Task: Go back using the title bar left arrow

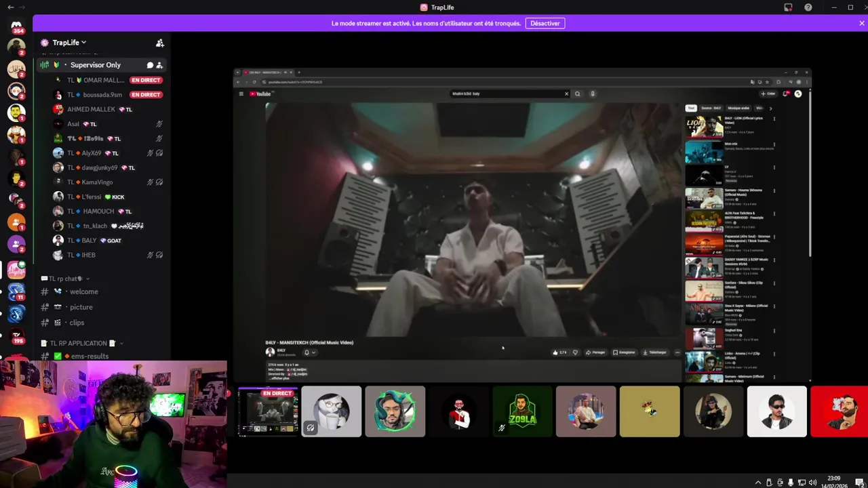Action: tap(10, 7)
